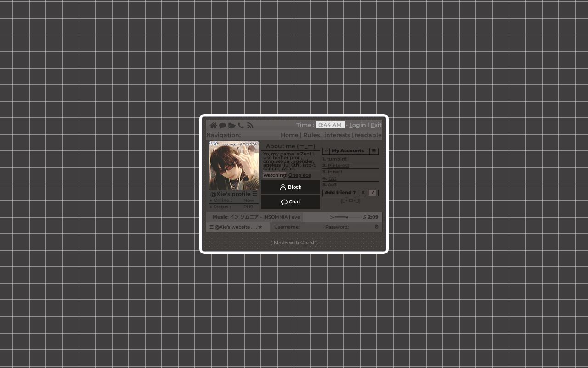This screenshot has height=368, width=588.
Task: Click the home icon in top bar
Action: (x=213, y=125)
